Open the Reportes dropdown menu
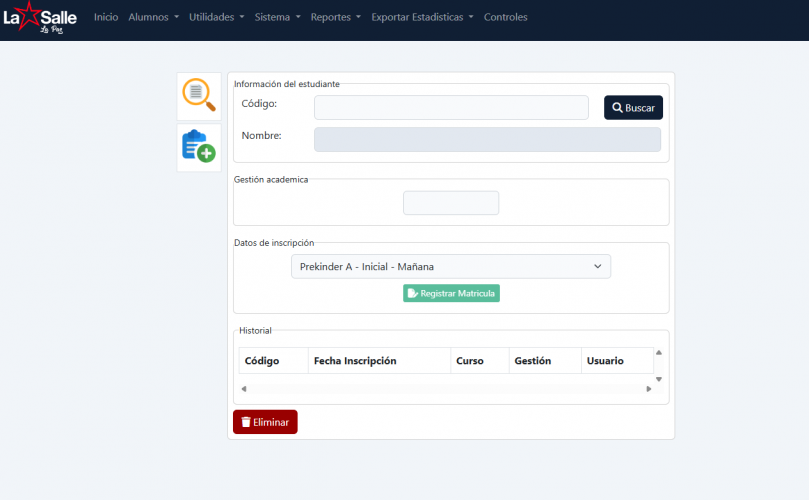Screen dimensions: 809x500 click(x=335, y=17)
